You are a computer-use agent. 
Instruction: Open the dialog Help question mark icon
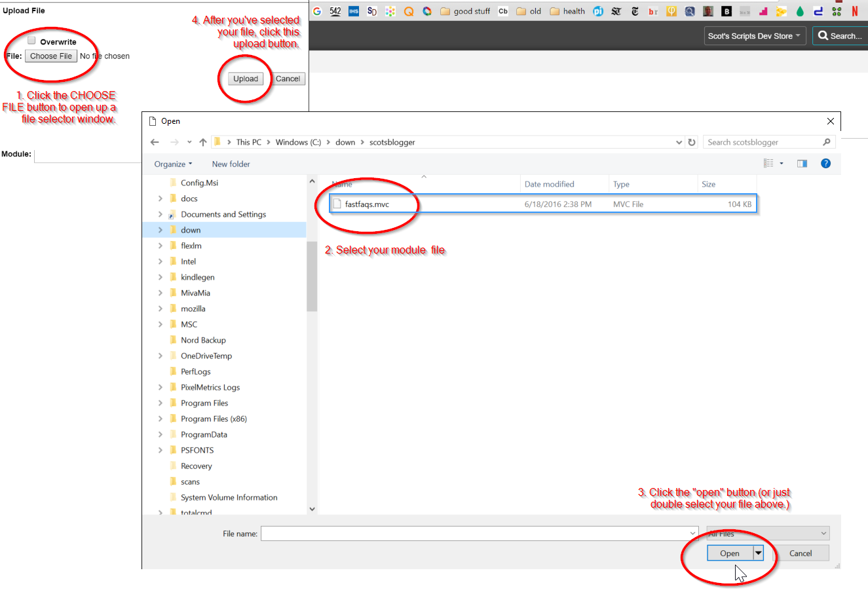[825, 164]
